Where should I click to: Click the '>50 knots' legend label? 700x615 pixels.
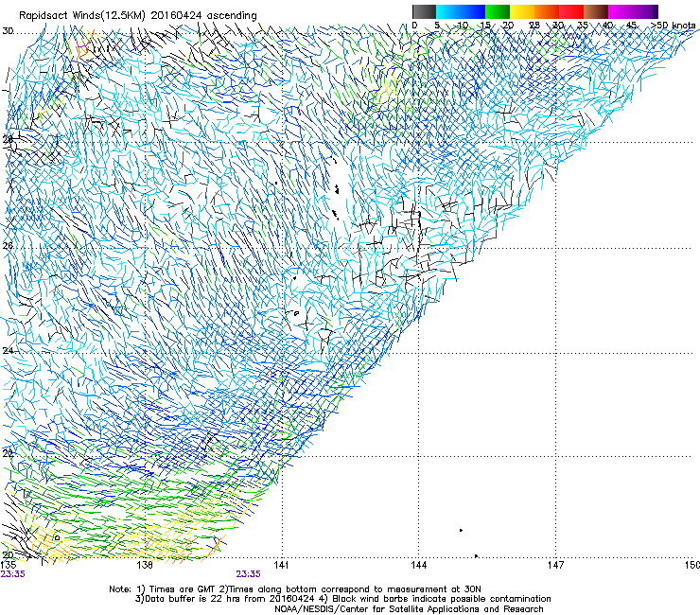coord(674,26)
